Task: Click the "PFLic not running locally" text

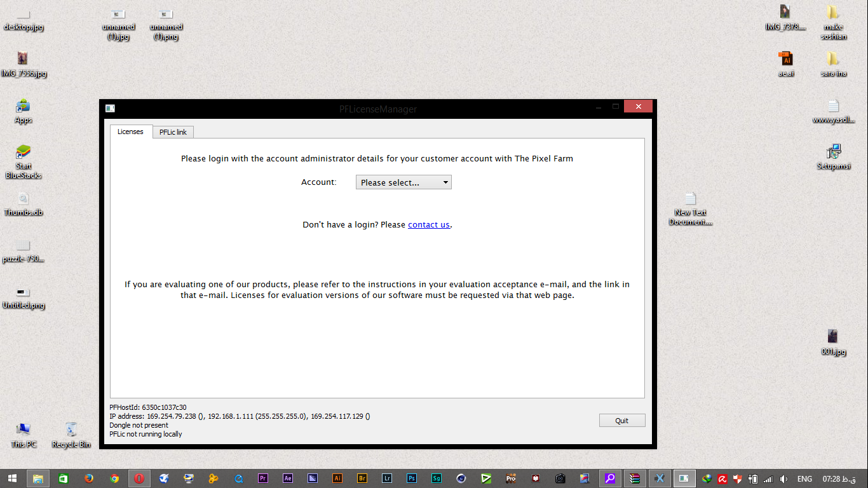Action: pyautogui.click(x=146, y=434)
